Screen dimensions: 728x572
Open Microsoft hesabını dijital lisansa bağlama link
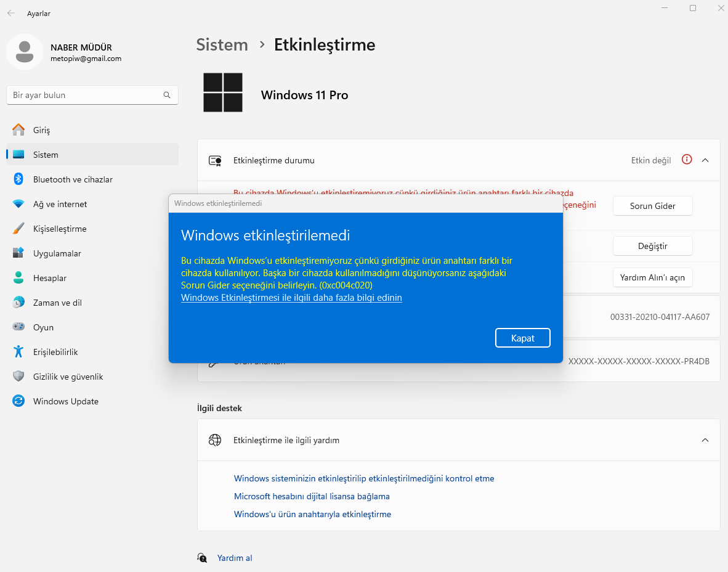[312, 496]
